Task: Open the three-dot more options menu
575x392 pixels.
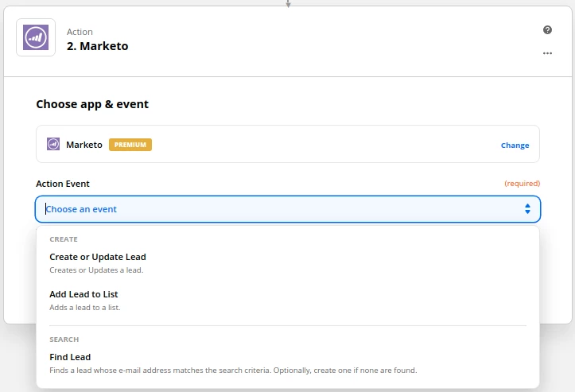Action: (x=547, y=53)
